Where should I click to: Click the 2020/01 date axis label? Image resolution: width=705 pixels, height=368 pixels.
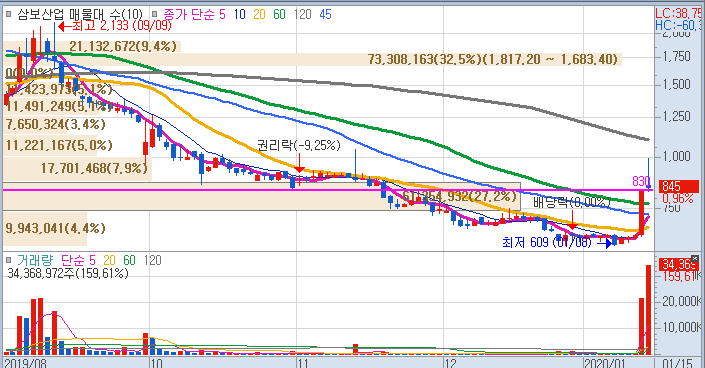pyautogui.click(x=604, y=363)
